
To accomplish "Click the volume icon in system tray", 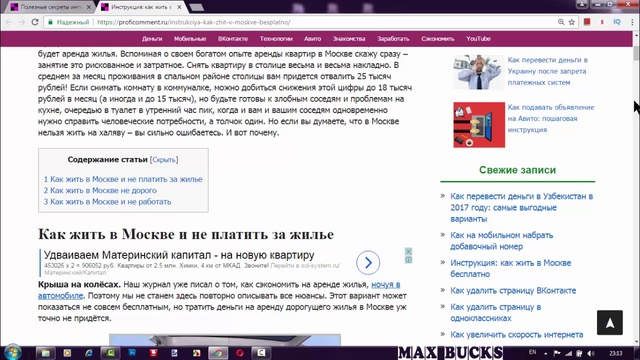I will click(x=591, y=353).
